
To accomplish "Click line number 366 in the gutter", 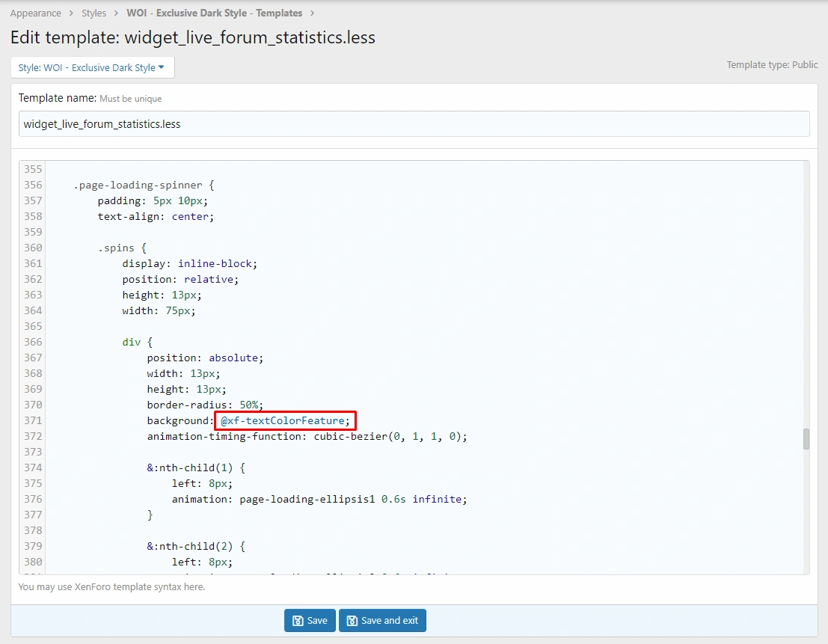I will 33,342.
